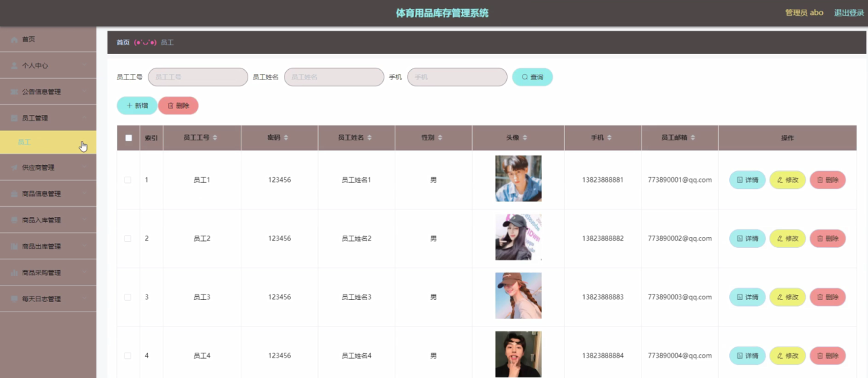Click the 首页 breadcrumb link
The width and height of the screenshot is (868, 378).
pos(123,42)
